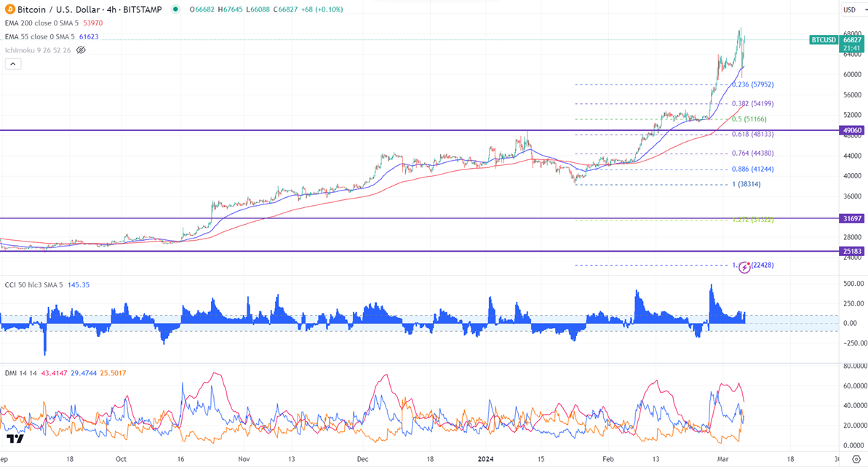Image resolution: width=868 pixels, height=467 pixels.
Task: Click the DMI value 29.4744
Action: 84,373
